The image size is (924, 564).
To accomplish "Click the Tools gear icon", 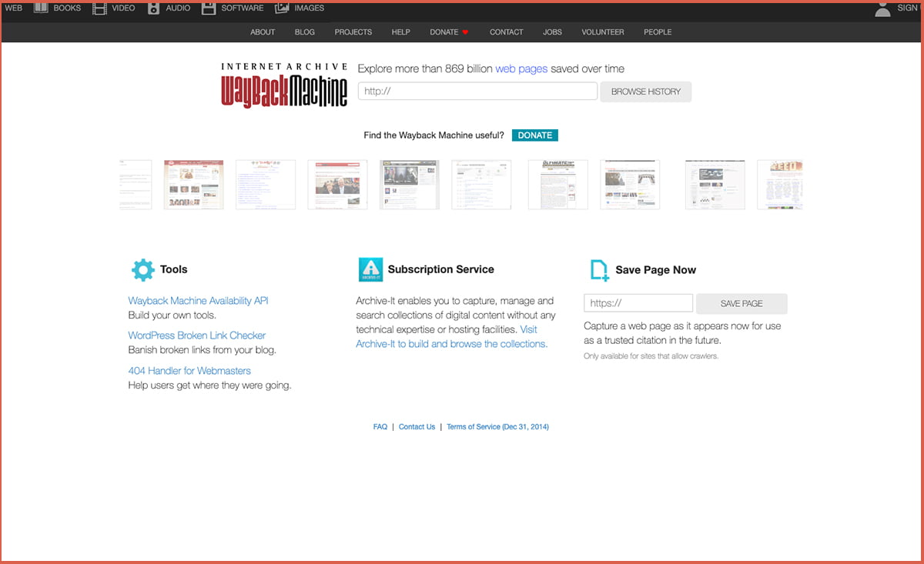I will [142, 269].
